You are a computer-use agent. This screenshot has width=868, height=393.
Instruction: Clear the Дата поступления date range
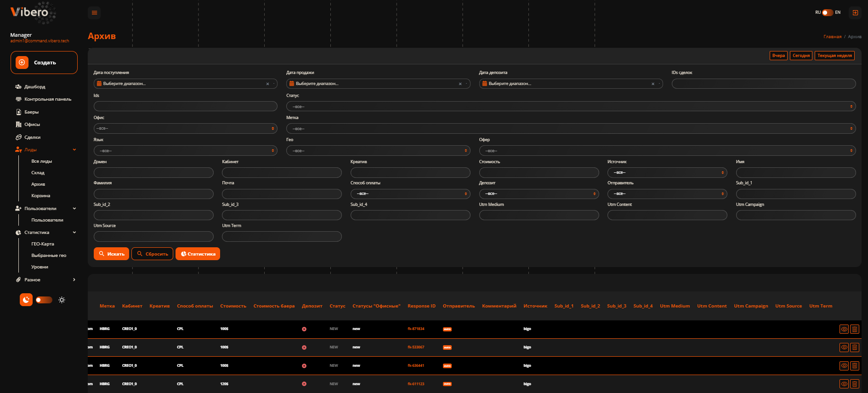(267, 84)
